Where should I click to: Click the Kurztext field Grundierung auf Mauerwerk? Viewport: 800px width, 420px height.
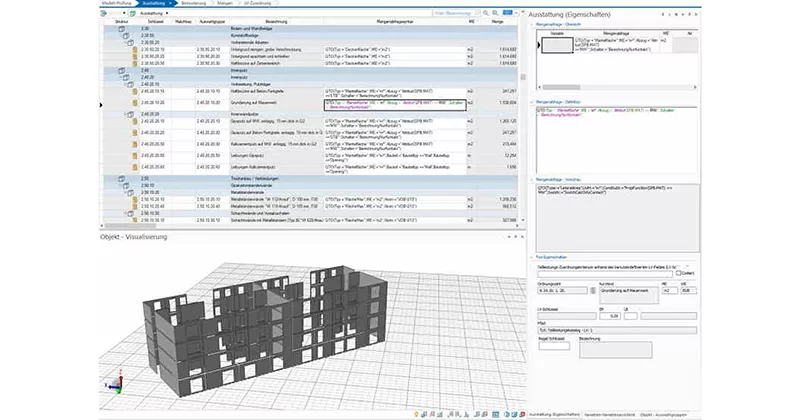coord(629,295)
